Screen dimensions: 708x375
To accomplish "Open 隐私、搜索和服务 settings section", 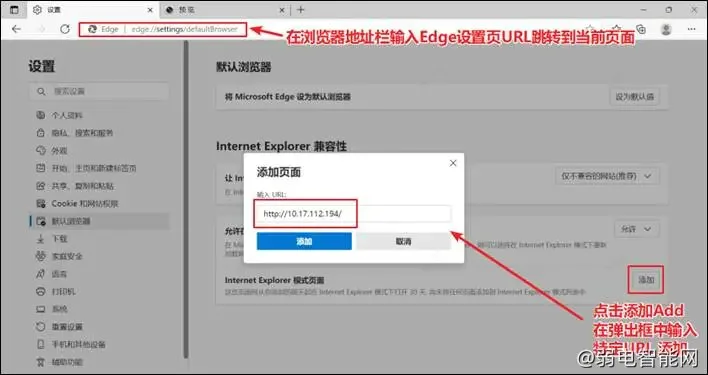I will 82,133.
